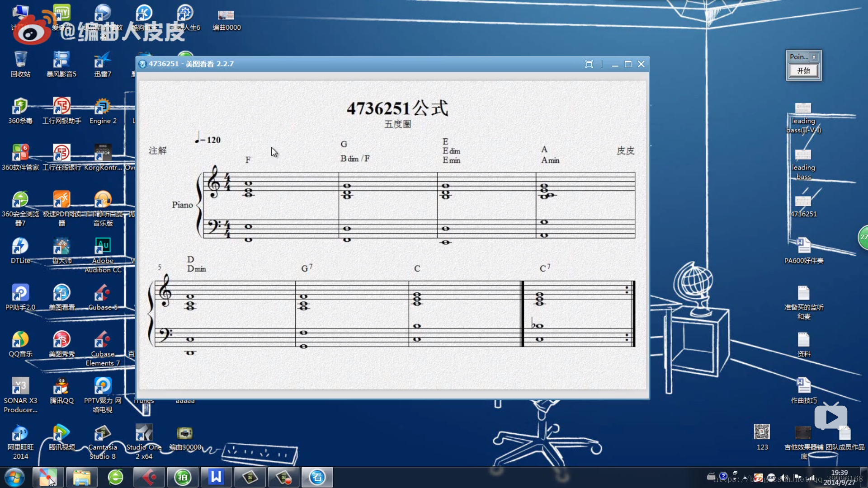
Task: Maximize the 美图看看 viewer window
Action: tap(628, 64)
